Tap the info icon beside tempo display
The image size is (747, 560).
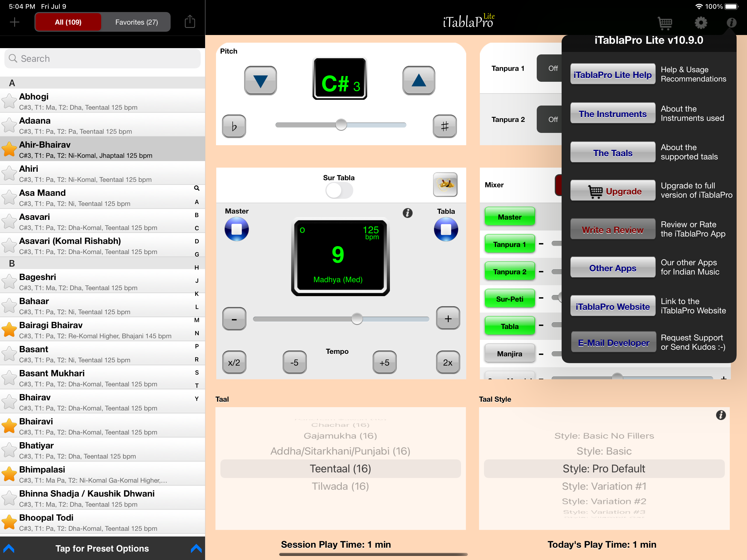point(408,213)
